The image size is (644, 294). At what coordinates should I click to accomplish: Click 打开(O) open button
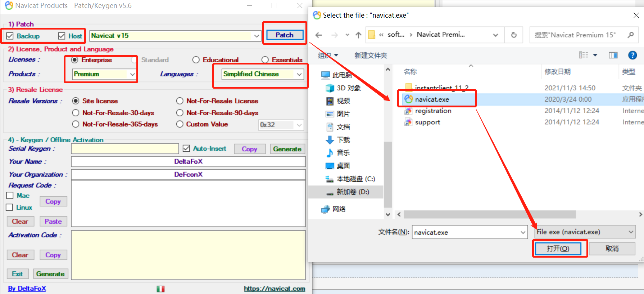click(558, 249)
